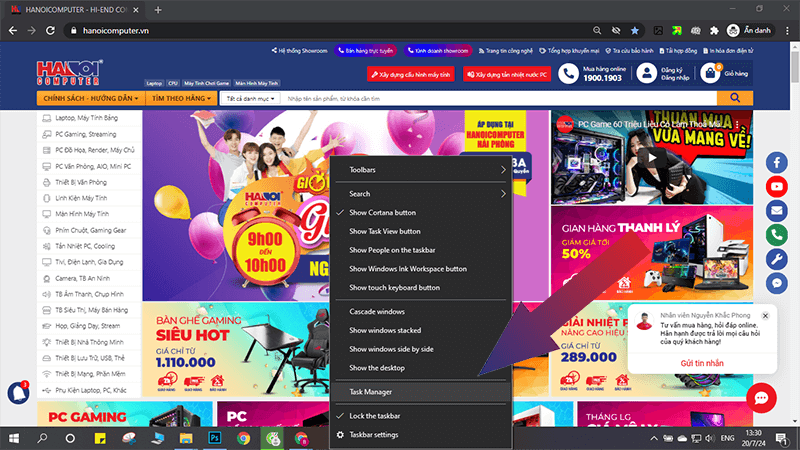Click the notification bell icon
800x450 pixels.
[x=18, y=392]
